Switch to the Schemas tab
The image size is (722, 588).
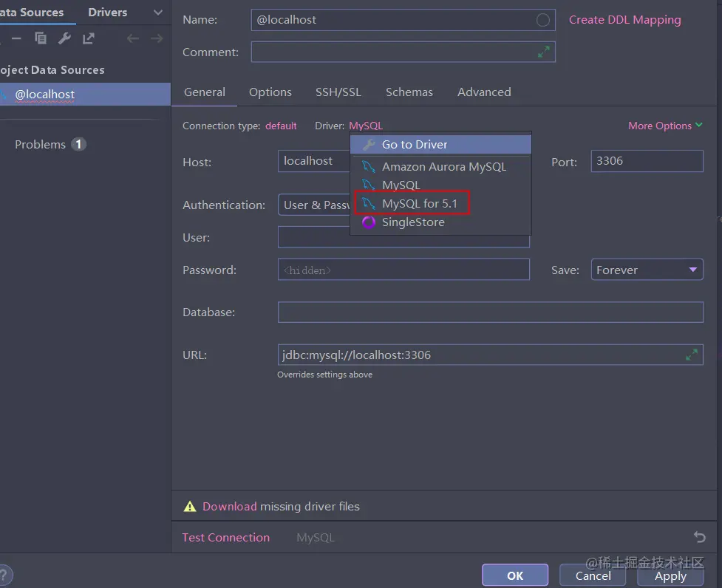click(x=409, y=92)
